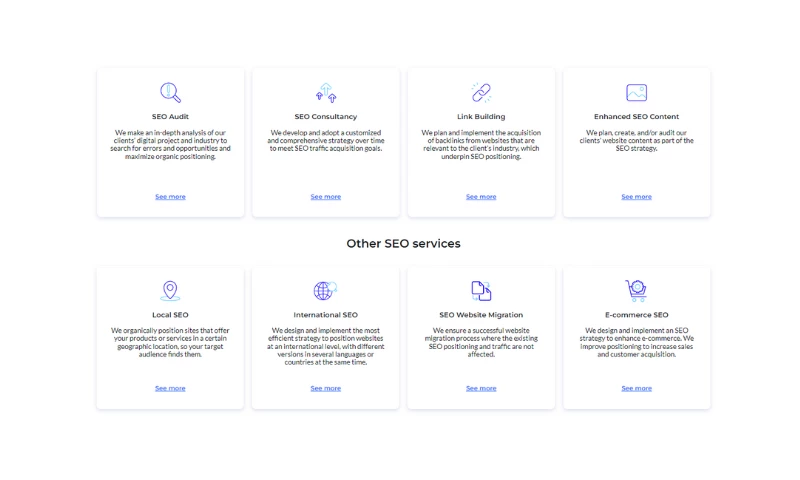Follow "See more" link for International SEO
The height and width of the screenshot is (480, 800).
325,388
